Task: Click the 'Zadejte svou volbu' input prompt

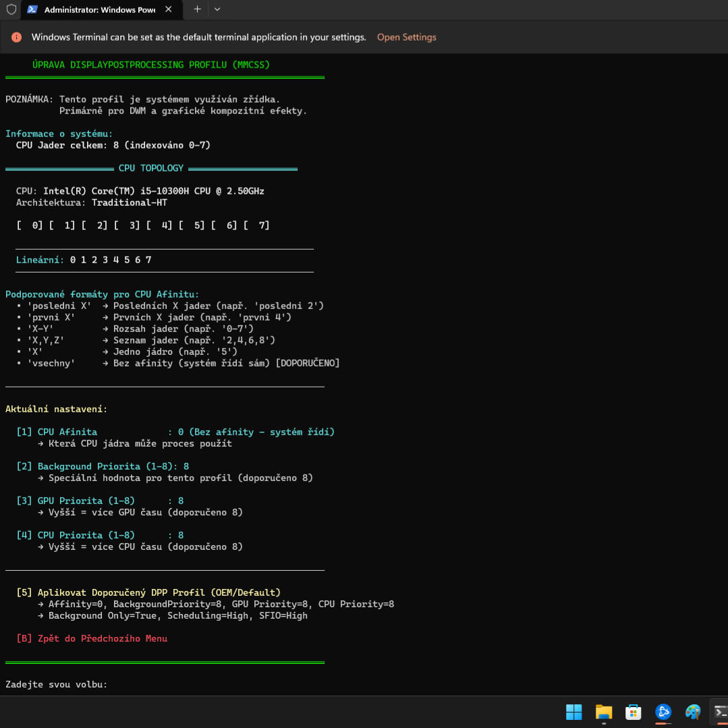Action: click(x=57, y=684)
